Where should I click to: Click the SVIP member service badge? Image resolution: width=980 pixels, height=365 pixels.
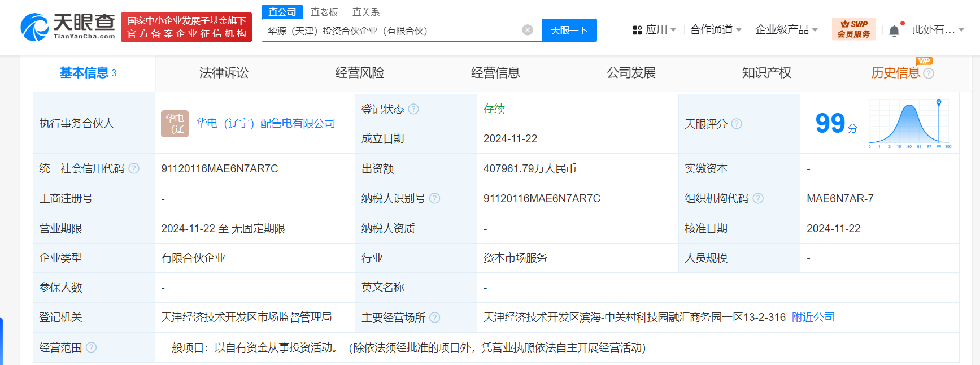853,29
